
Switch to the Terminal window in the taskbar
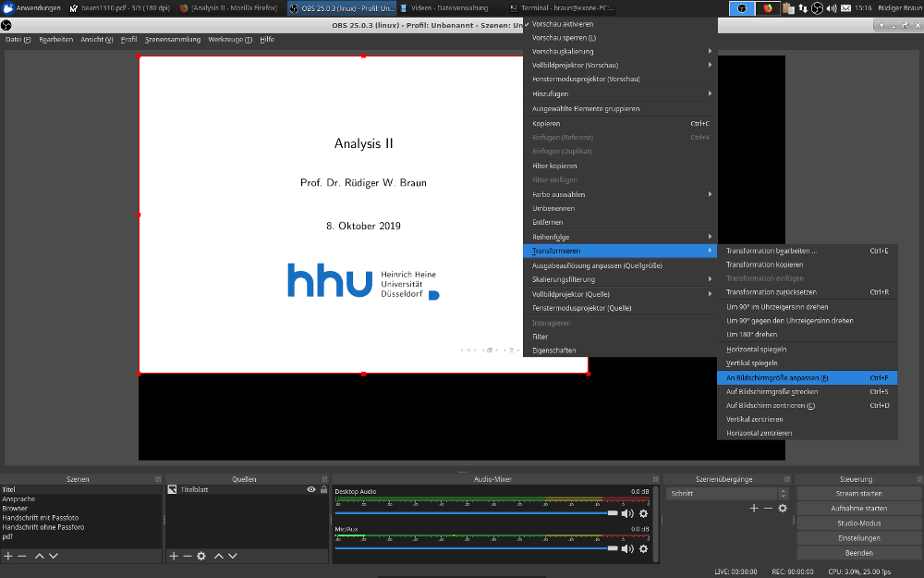coord(562,8)
